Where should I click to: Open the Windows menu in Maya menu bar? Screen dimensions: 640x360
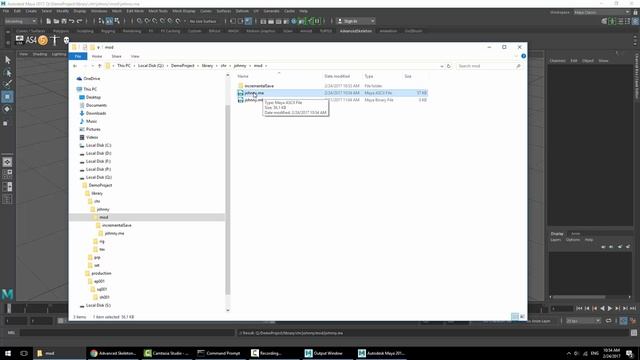(99, 11)
